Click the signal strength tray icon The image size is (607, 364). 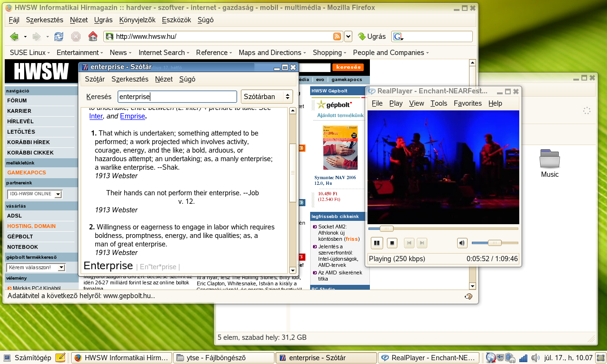523,358
